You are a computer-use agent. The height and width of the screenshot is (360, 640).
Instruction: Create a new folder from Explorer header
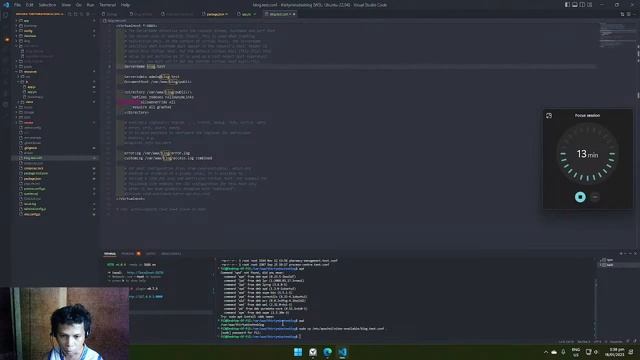point(76,14)
